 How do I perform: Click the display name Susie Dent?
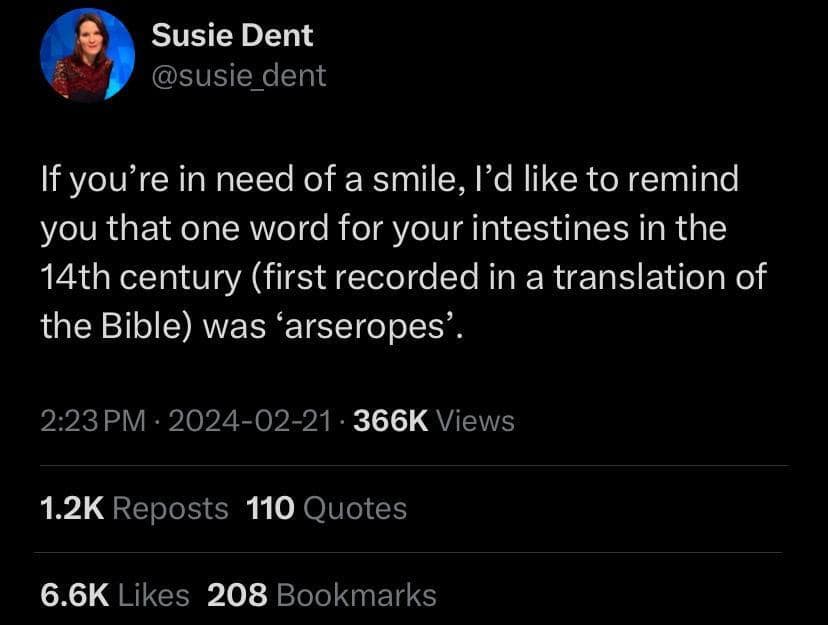point(232,35)
